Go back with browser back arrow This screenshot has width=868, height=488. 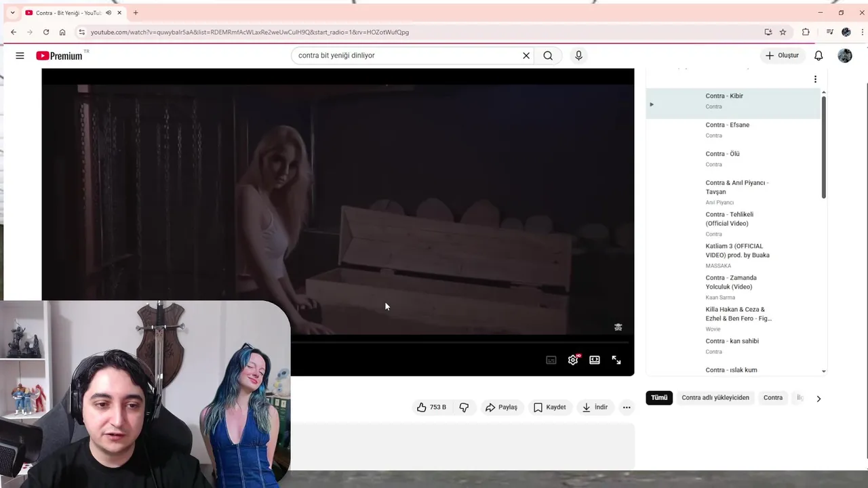click(x=14, y=32)
